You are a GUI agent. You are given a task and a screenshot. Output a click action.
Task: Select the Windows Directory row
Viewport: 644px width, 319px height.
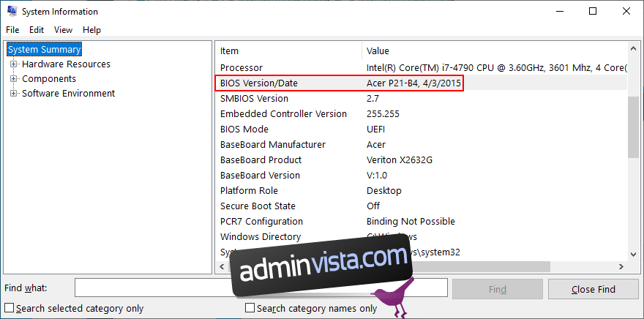click(x=422, y=237)
